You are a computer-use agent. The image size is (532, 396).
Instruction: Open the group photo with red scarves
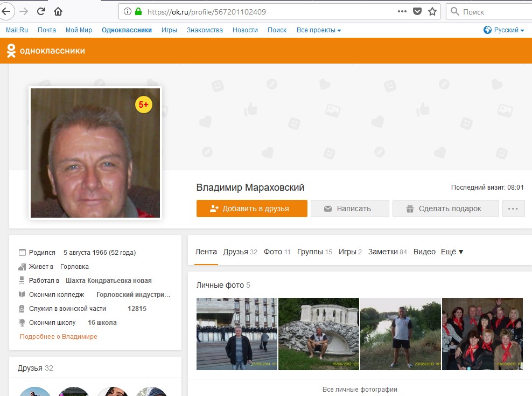[x=482, y=334]
